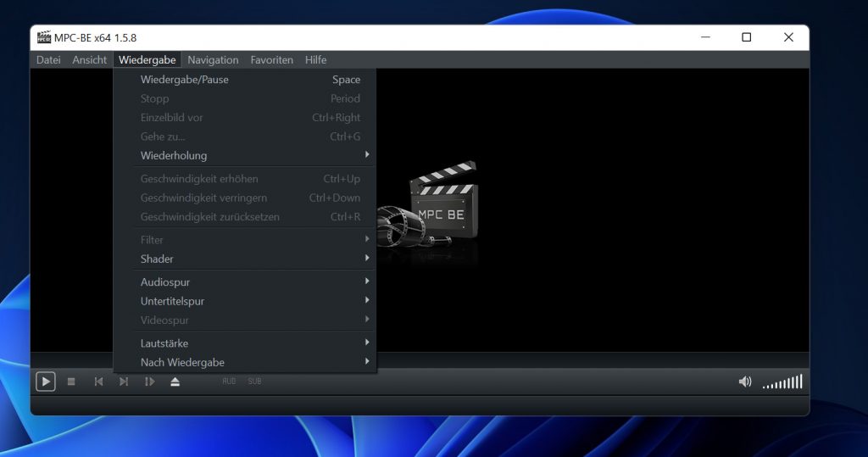Select Gehe zu... entry
The width and height of the screenshot is (868, 457).
[x=245, y=137]
